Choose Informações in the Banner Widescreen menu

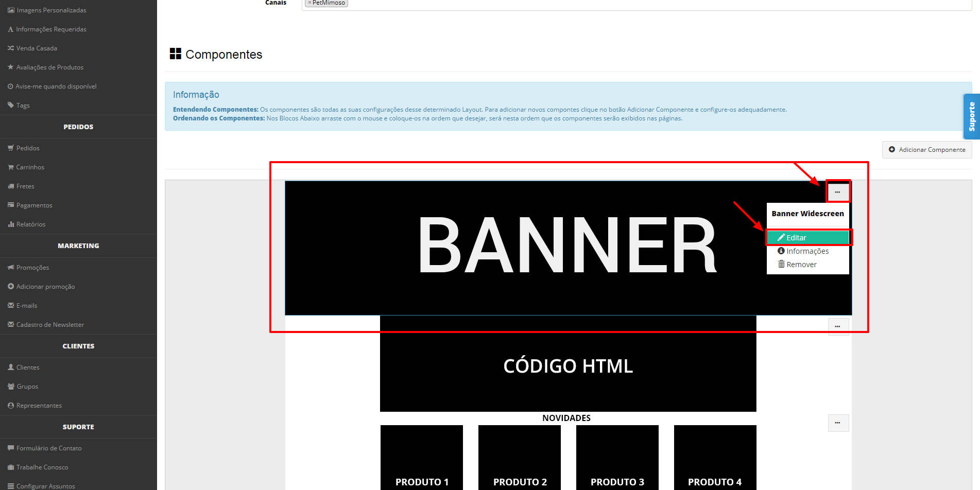[807, 251]
